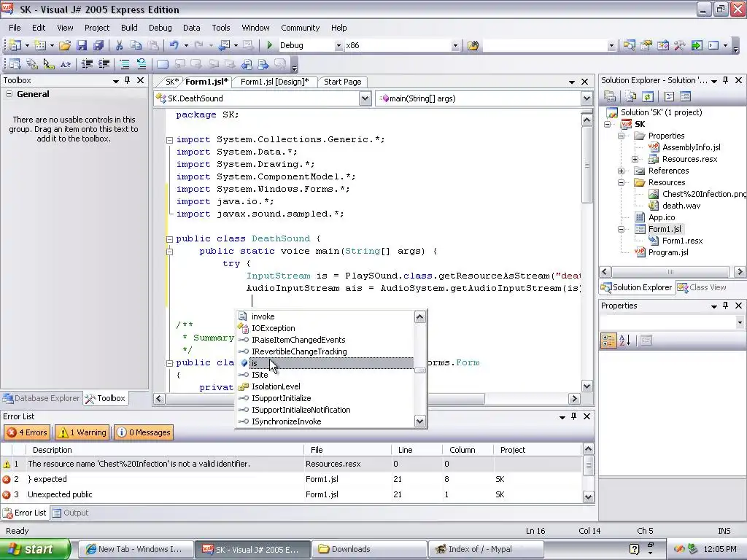747x560 pixels.
Task: Open the Build menu
Action: pyautogui.click(x=129, y=28)
